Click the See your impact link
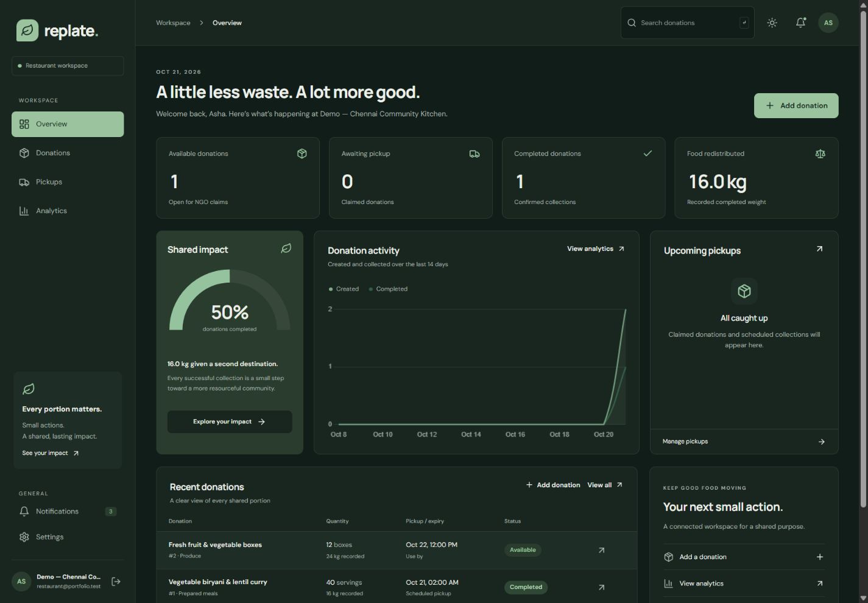868x603 pixels. tap(51, 453)
